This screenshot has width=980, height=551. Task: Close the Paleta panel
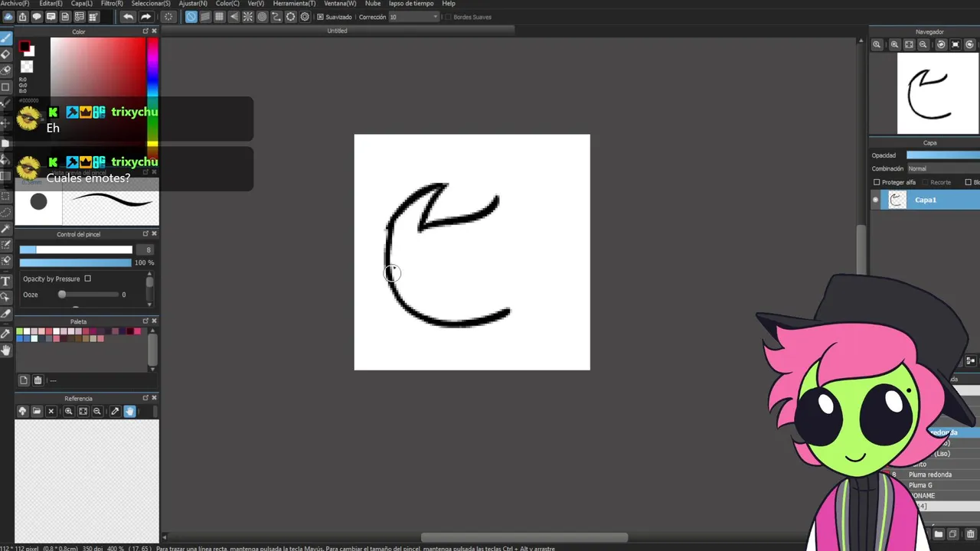[154, 321]
